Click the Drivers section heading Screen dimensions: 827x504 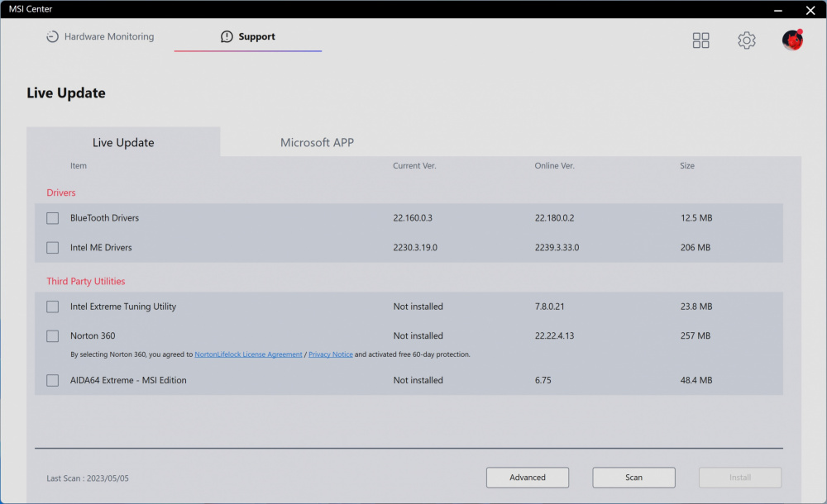pos(61,193)
